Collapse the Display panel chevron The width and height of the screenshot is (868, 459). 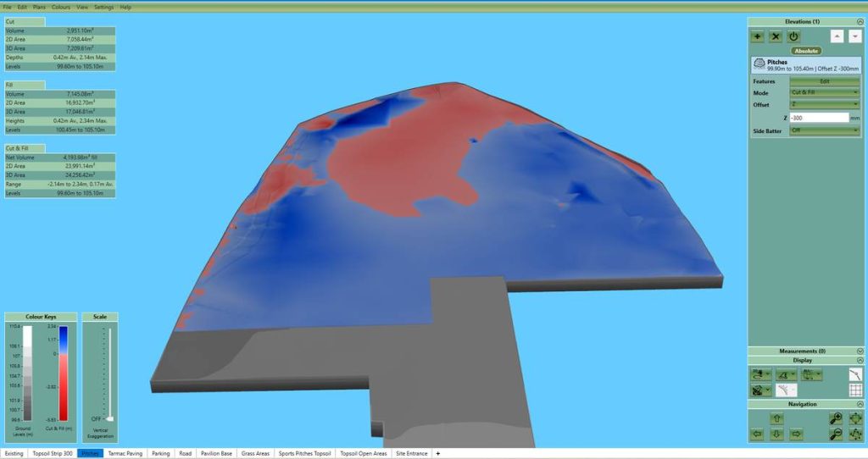[860, 361]
